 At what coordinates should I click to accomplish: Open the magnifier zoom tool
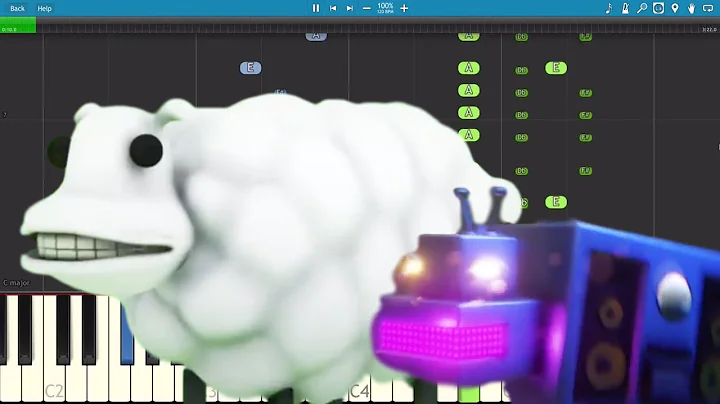click(642, 8)
